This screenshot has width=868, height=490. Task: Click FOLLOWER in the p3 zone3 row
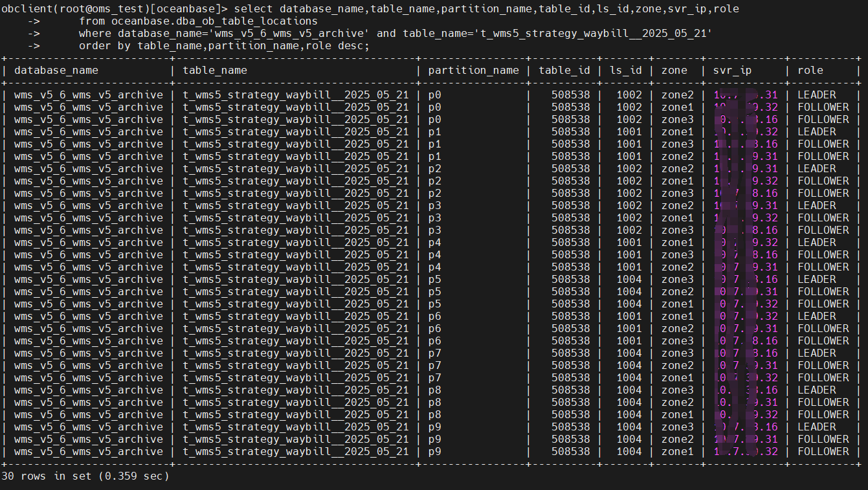pos(823,230)
